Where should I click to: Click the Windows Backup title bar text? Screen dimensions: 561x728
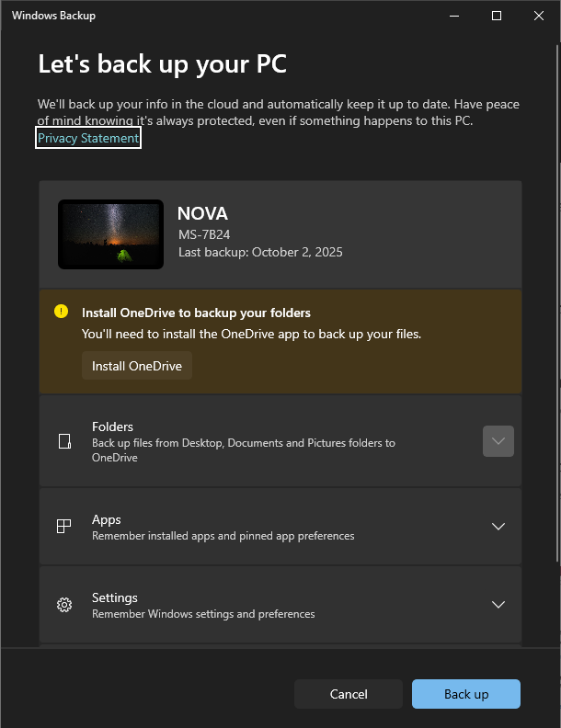click(54, 16)
